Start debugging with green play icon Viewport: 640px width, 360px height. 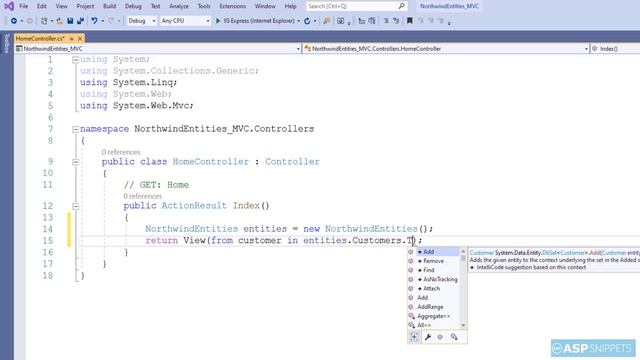pyautogui.click(x=218, y=21)
